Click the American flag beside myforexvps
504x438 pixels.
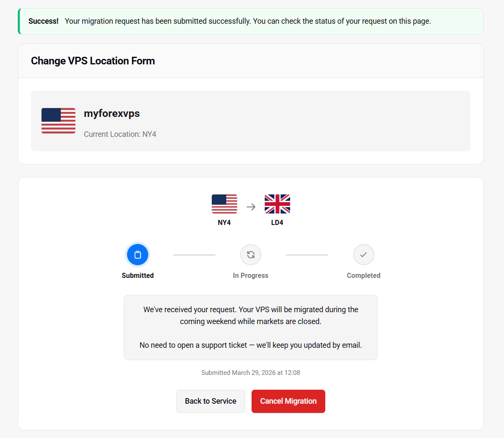(58, 121)
